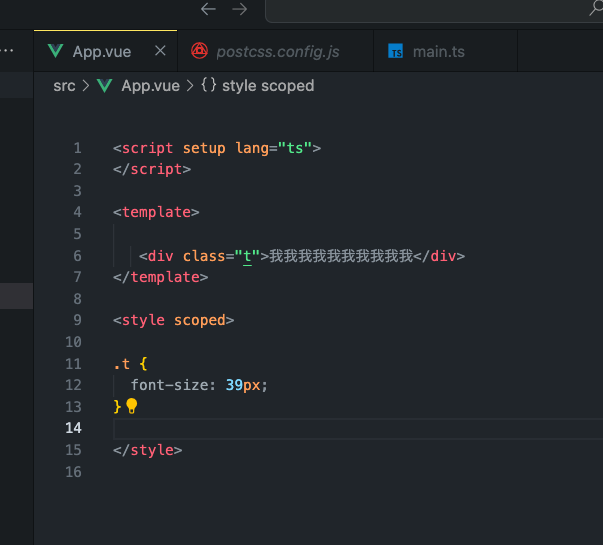Close the App.vue editor tab

(158, 51)
